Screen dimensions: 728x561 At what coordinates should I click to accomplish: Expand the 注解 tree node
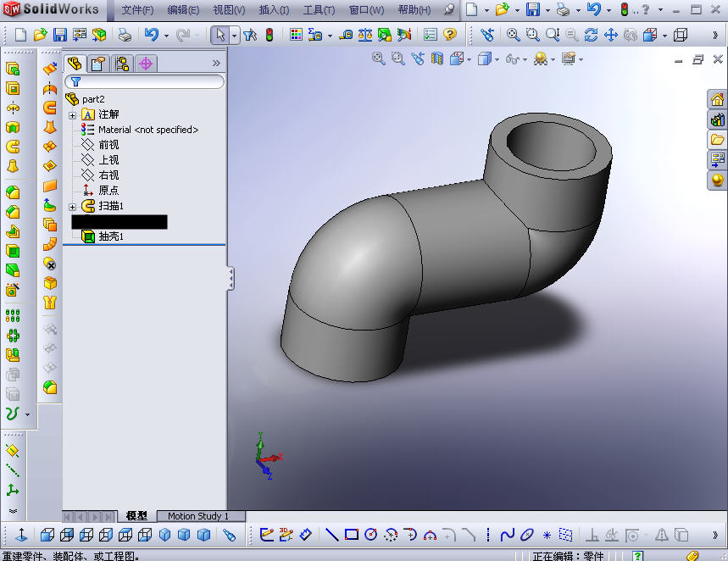click(x=72, y=115)
